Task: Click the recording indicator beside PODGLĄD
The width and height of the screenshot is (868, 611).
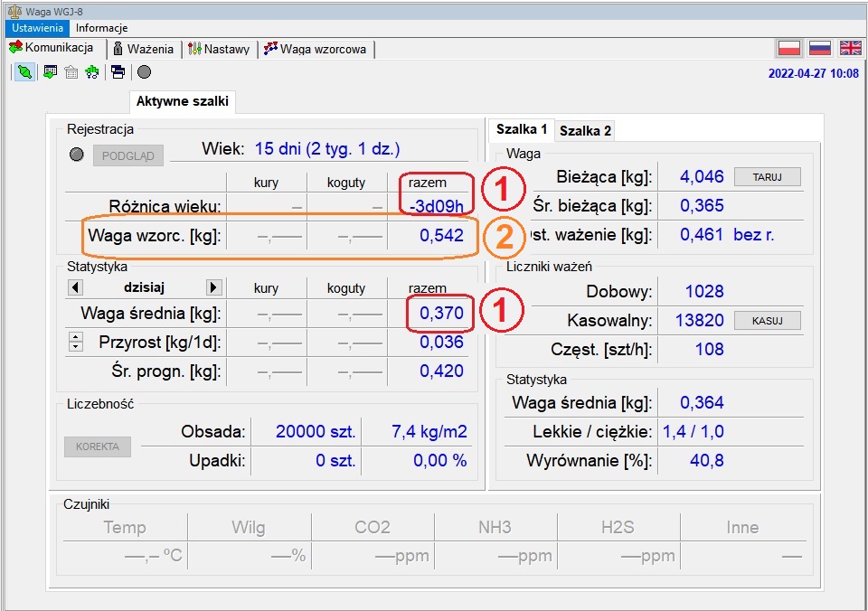Action: [x=77, y=155]
